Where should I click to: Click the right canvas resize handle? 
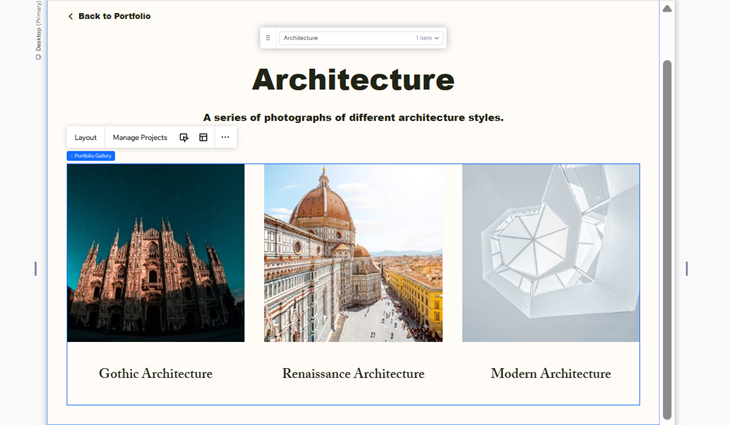(687, 269)
